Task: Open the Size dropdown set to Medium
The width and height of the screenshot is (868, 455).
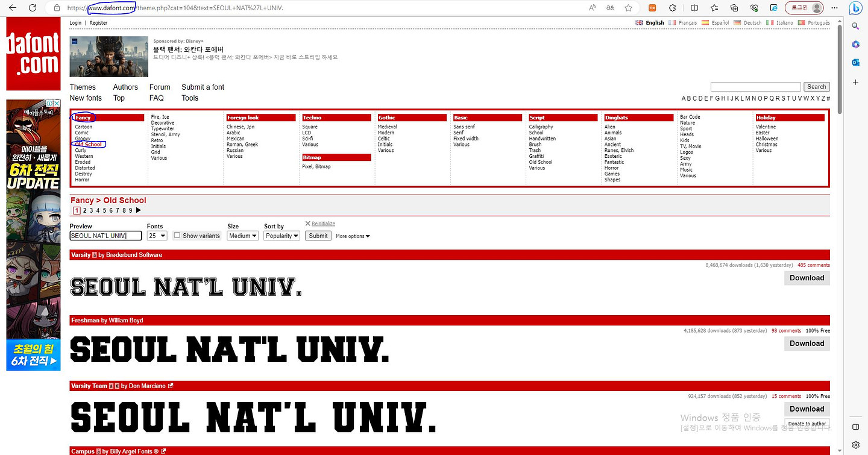Action: (242, 236)
